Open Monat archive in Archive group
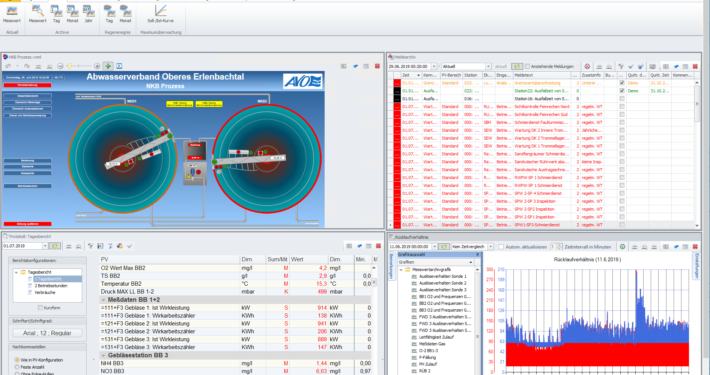Screen dimensions: 710x375 (72, 14)
